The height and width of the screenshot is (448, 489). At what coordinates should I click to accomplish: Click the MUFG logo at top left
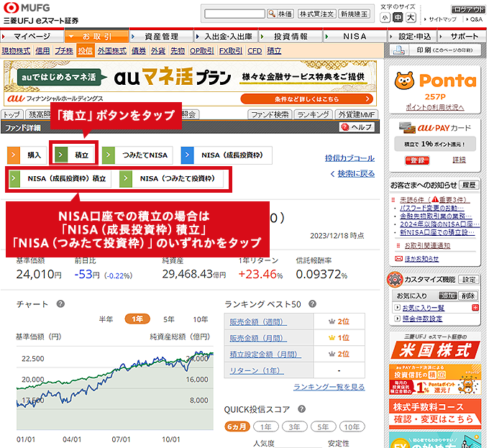(27, 8)
